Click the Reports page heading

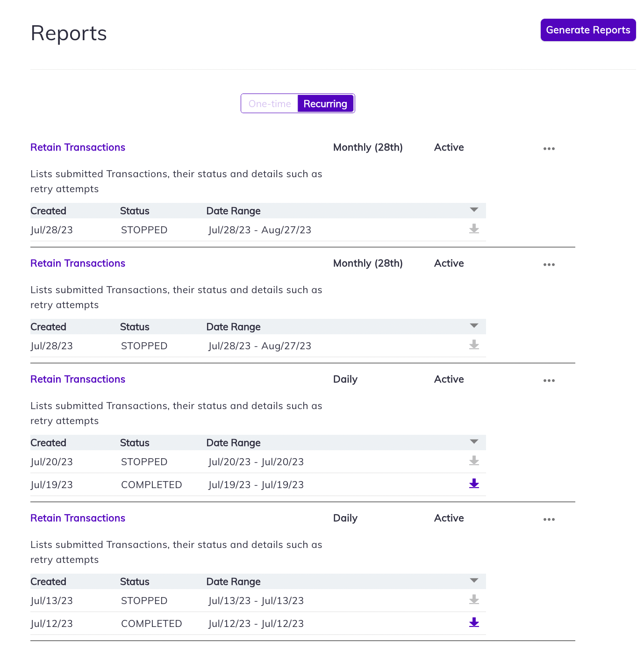point(69,33)
